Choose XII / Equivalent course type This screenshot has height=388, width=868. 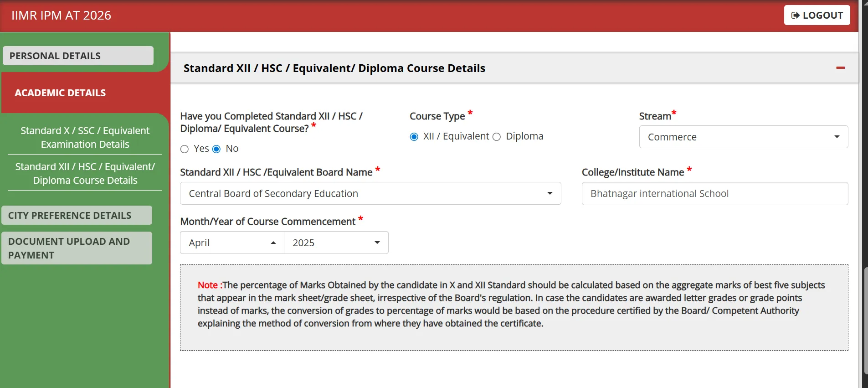click(x=414, y=137)
